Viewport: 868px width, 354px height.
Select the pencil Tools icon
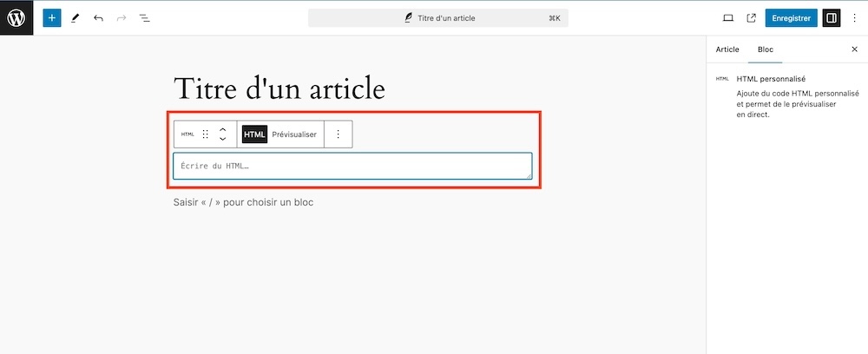coord(76,18)
